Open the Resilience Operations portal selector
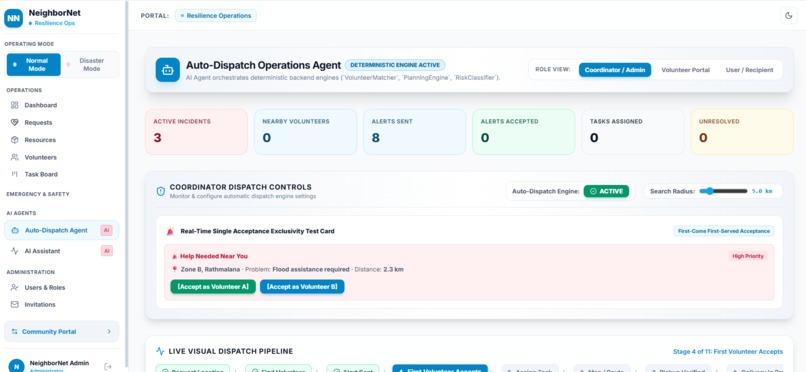806x372 pixels. pyautogui.click(x=216, y=15)
